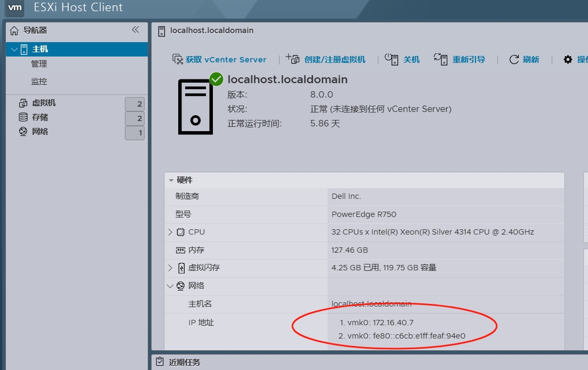Click the 重新引导 reboot icon
Screen dimensions: 588x370
tap(441, 59)
